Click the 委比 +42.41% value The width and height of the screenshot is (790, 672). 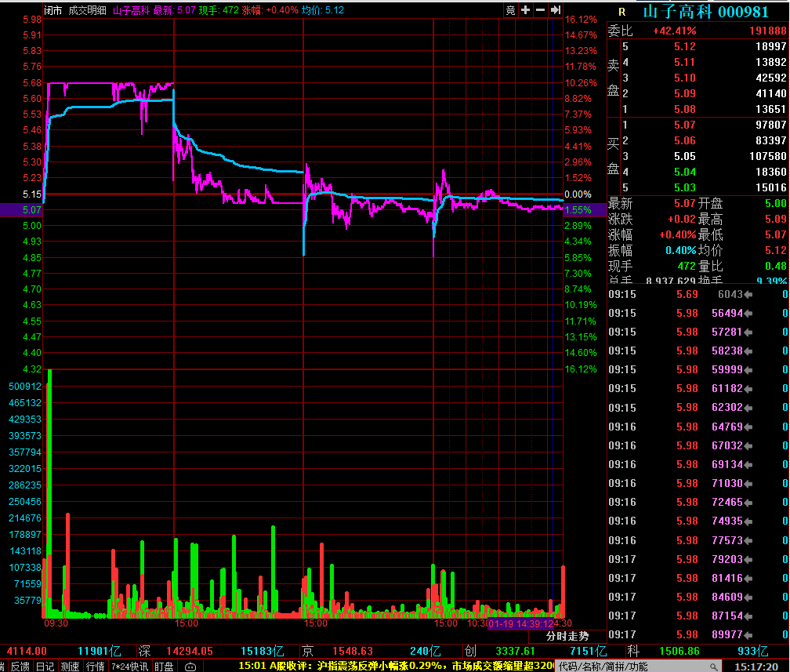[x=674, y=31]
